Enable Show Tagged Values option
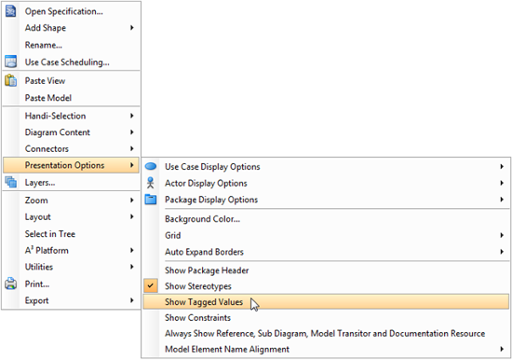Viewport: 512px width, 360px height. [x=326, y=302]
